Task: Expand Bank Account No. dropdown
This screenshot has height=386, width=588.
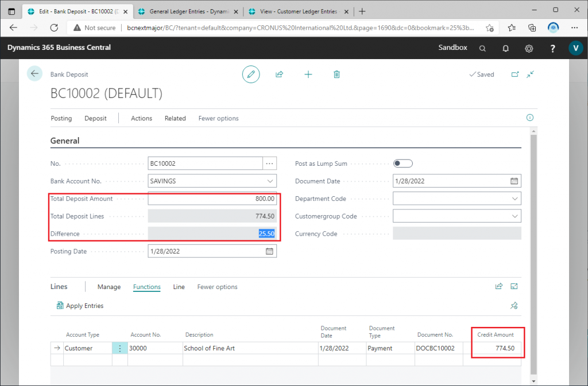Action: pos(270,181)
